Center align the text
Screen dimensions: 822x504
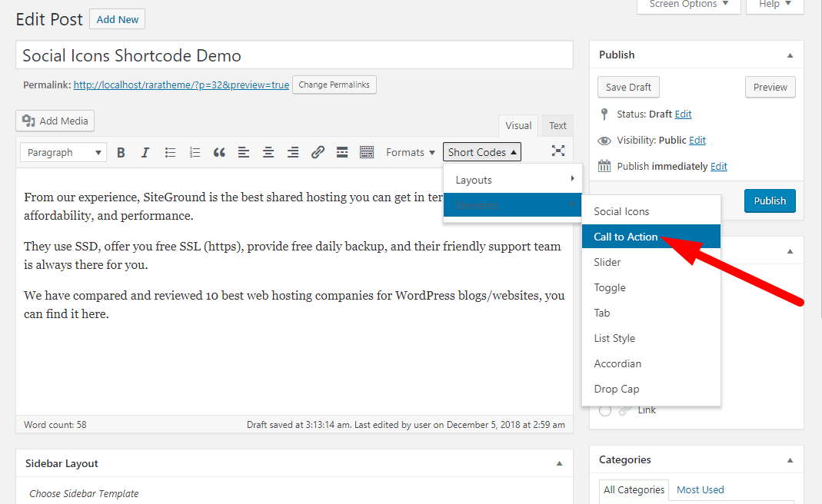(x=268, y=152)
